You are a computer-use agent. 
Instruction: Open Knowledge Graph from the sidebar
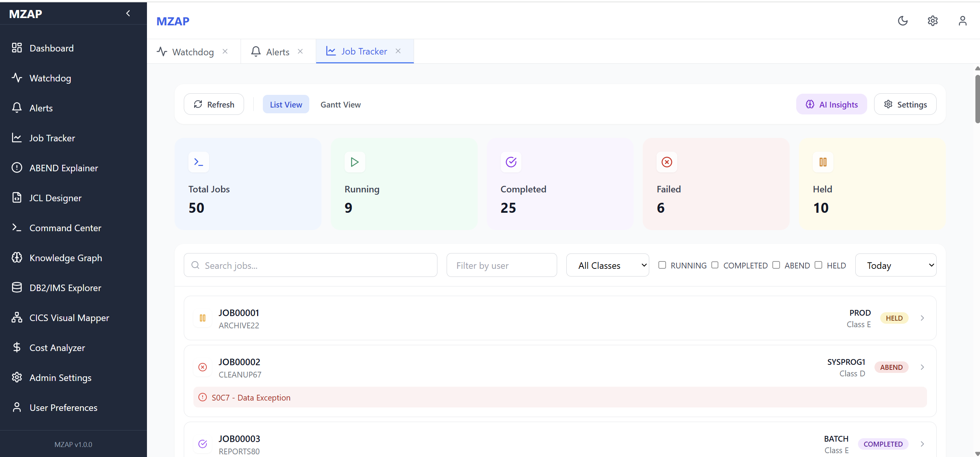tap(66, 258)
